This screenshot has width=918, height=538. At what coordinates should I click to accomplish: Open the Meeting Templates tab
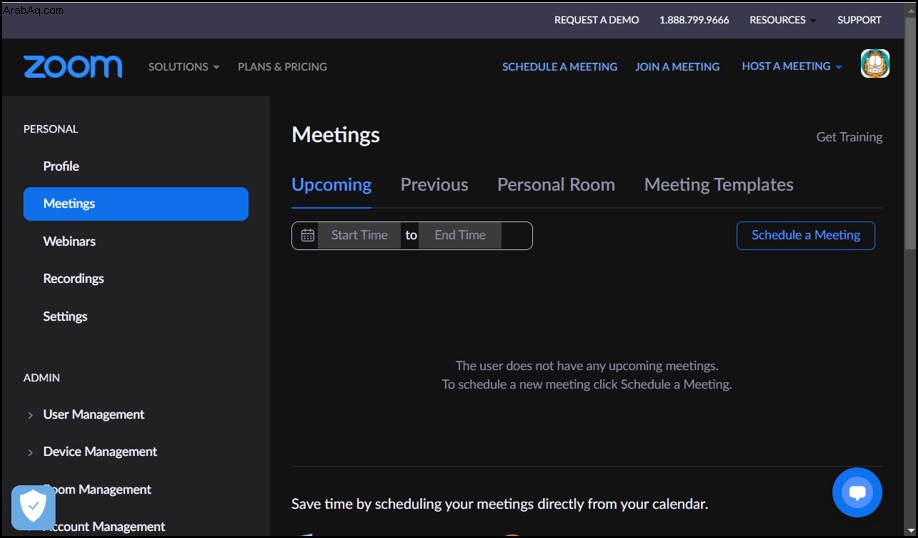coord(718,185)
